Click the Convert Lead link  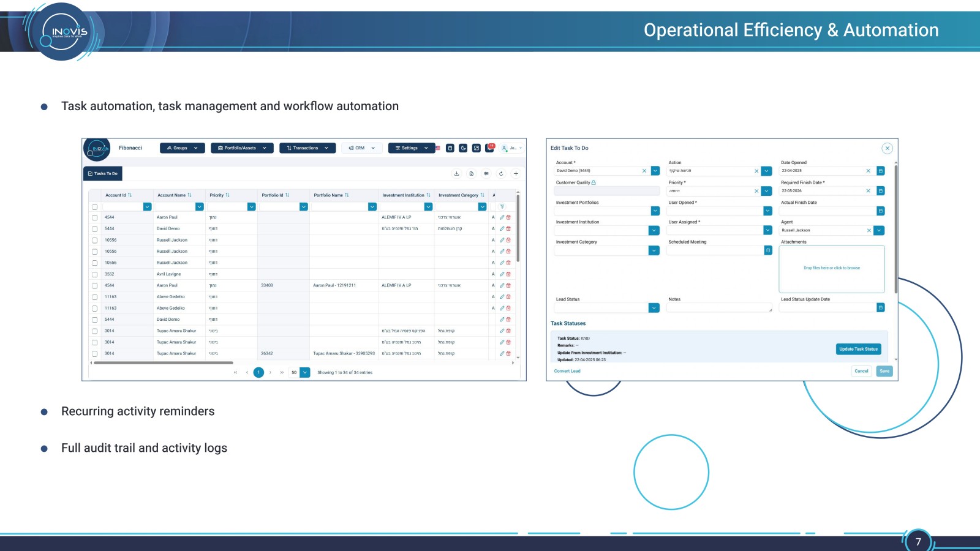tap(567, 371)
